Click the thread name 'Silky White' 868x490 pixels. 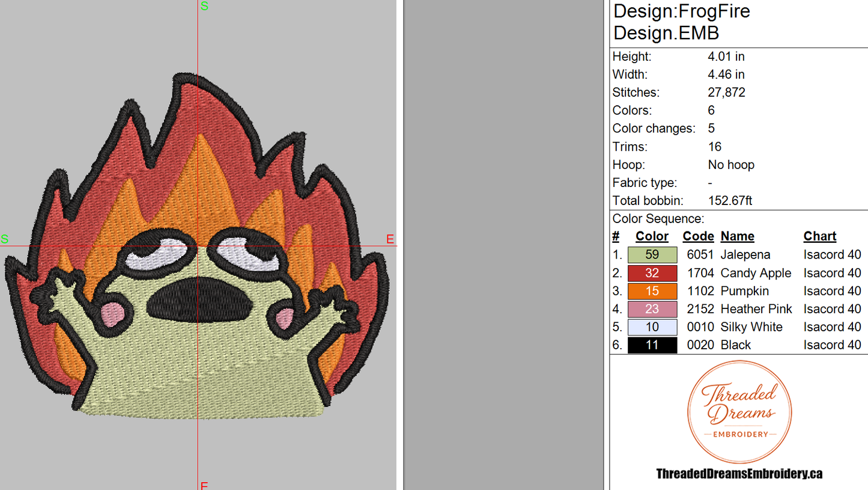point(751,328)
